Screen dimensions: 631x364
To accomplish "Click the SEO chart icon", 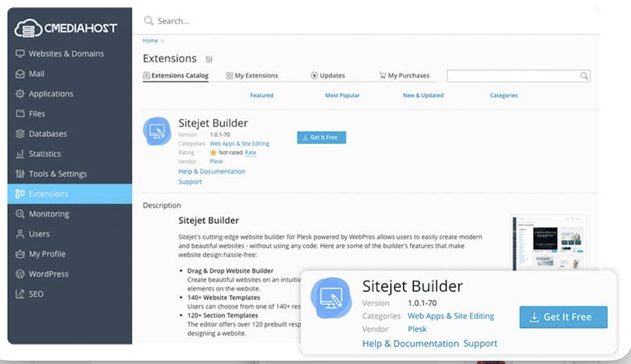I will click(x=20, y=294).
